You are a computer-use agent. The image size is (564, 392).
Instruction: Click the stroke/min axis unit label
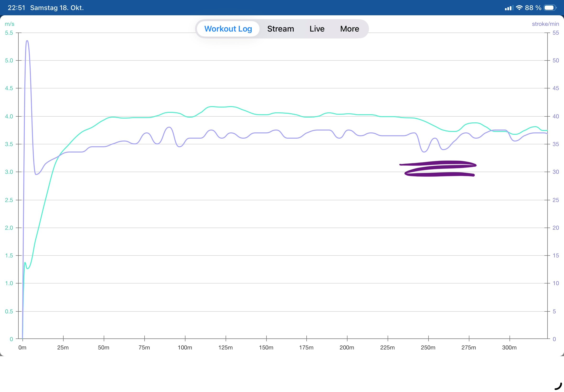(x=545, y=24)
